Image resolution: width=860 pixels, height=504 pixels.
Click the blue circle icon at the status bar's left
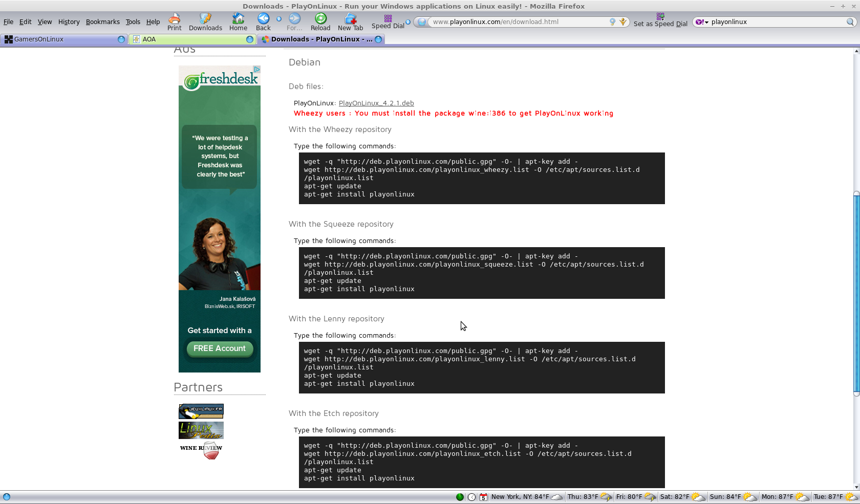(x=7, y=497)
